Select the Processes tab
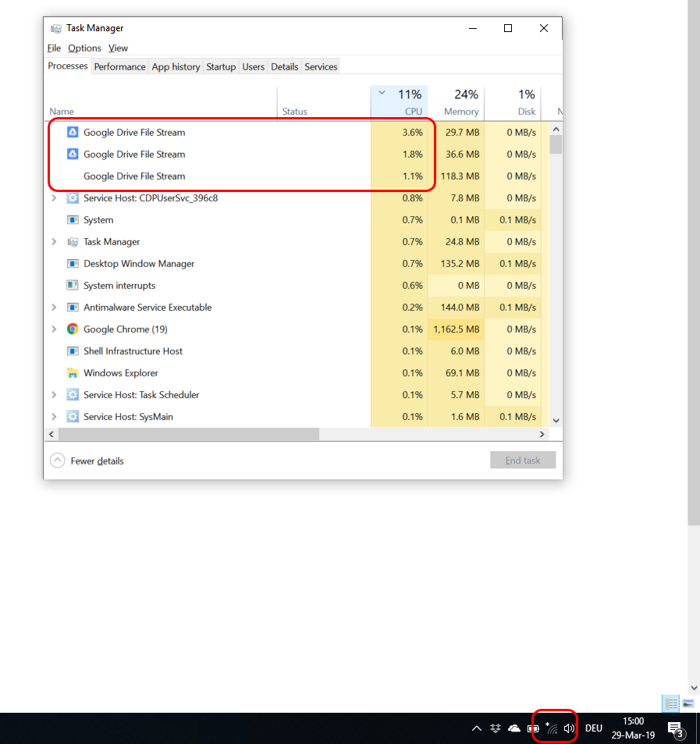The width and height of the screenshot is (700, 744). 68,66
